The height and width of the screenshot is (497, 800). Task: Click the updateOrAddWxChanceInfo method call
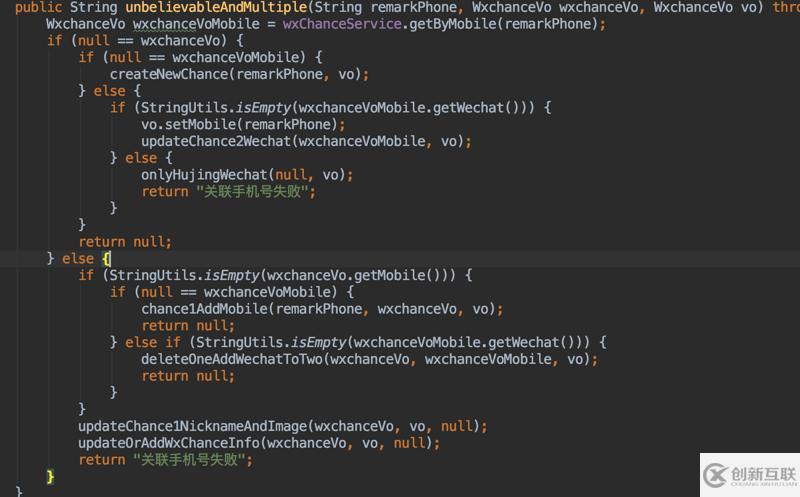(x=169, y=443)
